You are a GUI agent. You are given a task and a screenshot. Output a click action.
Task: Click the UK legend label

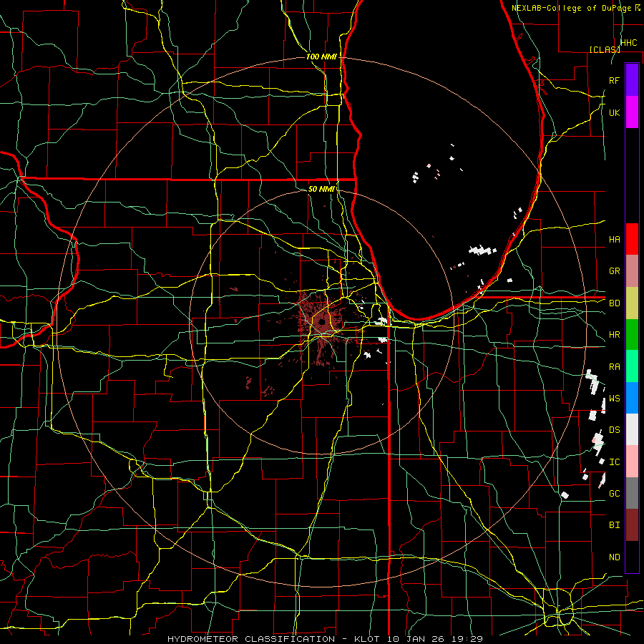coord(615,112)
